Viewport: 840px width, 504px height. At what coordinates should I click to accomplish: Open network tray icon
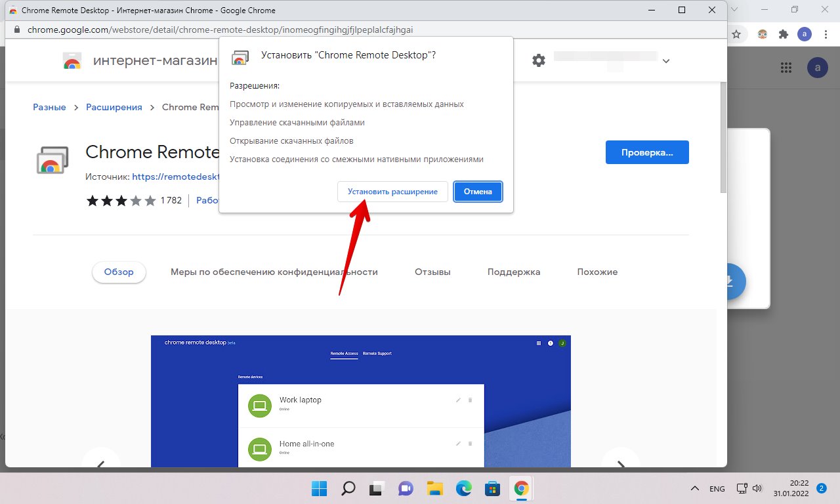click(x=742, y=488)
